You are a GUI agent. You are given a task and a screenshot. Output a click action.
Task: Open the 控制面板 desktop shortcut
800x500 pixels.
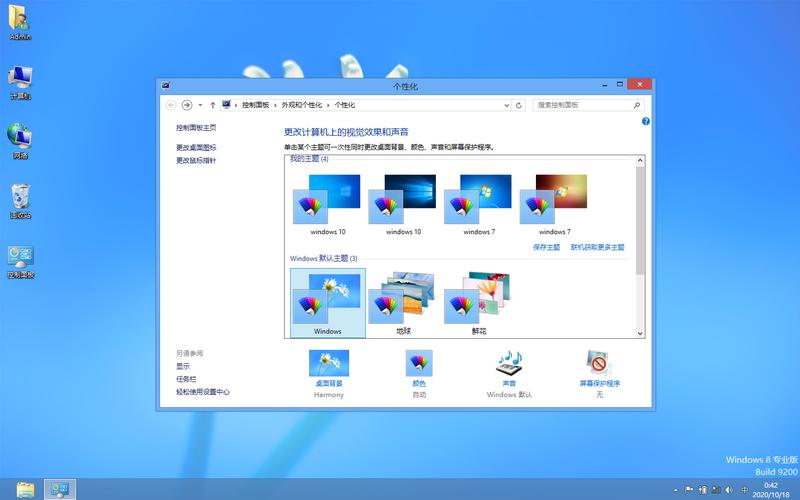tap(21, 261)
